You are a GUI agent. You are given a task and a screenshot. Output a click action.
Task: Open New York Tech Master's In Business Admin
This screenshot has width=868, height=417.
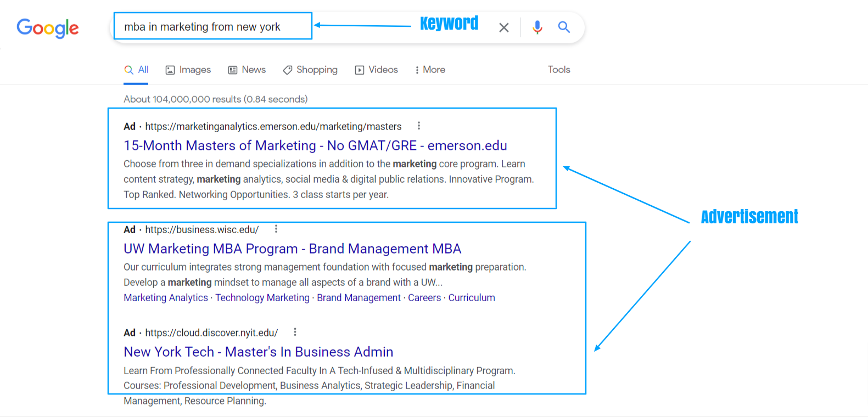(258, 352)
